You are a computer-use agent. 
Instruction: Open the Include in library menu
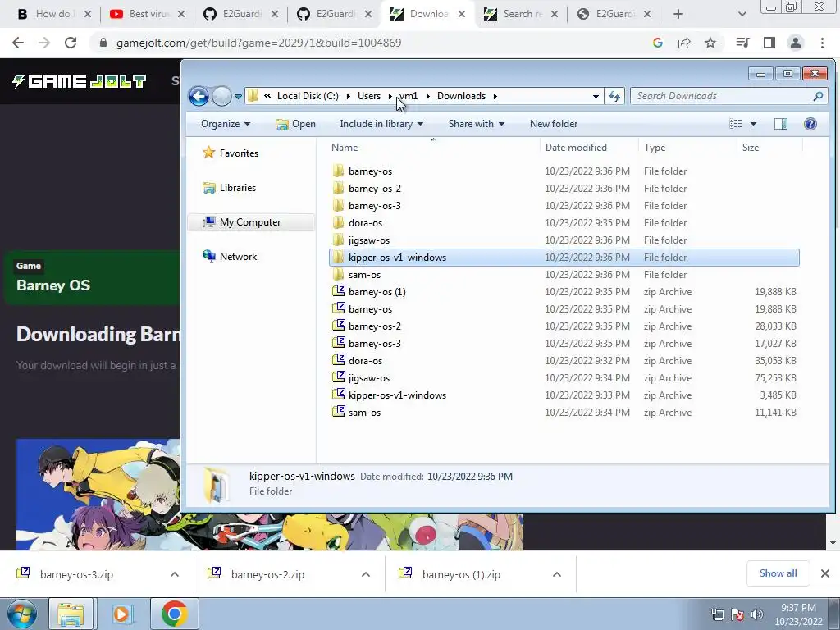point(381,124)
